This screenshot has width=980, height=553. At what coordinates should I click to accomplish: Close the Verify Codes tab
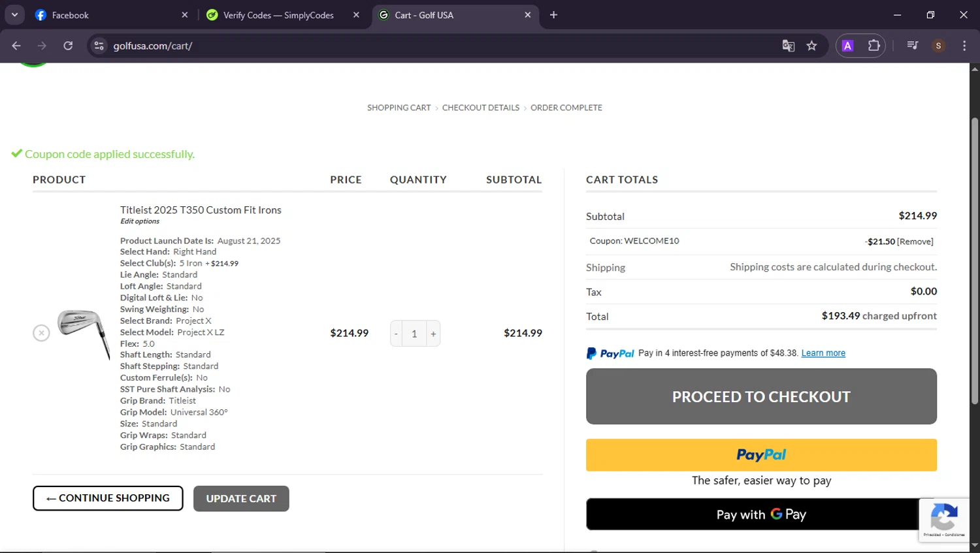[x=356, y=15]
